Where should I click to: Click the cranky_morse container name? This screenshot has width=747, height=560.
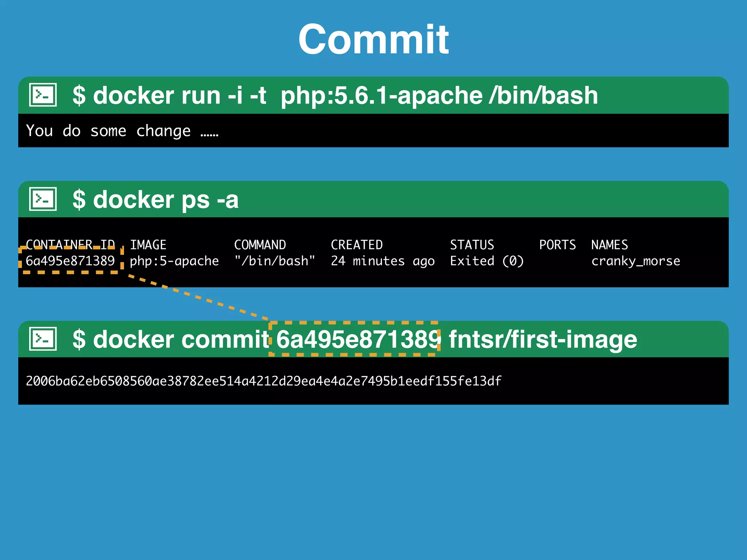tap(635, 261)
